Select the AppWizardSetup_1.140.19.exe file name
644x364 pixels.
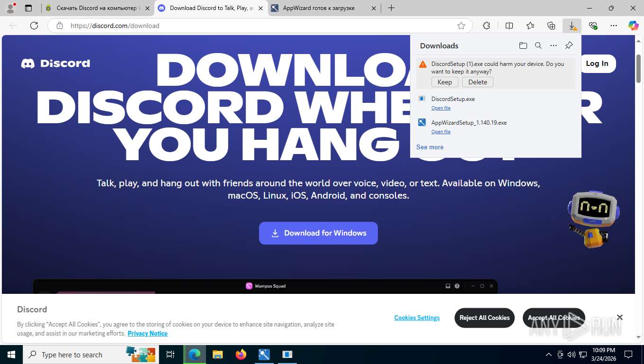coord(469,123)
